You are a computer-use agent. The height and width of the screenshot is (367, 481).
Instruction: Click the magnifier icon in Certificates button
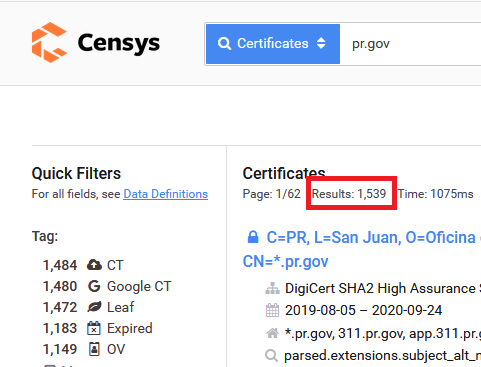point(224,44)
